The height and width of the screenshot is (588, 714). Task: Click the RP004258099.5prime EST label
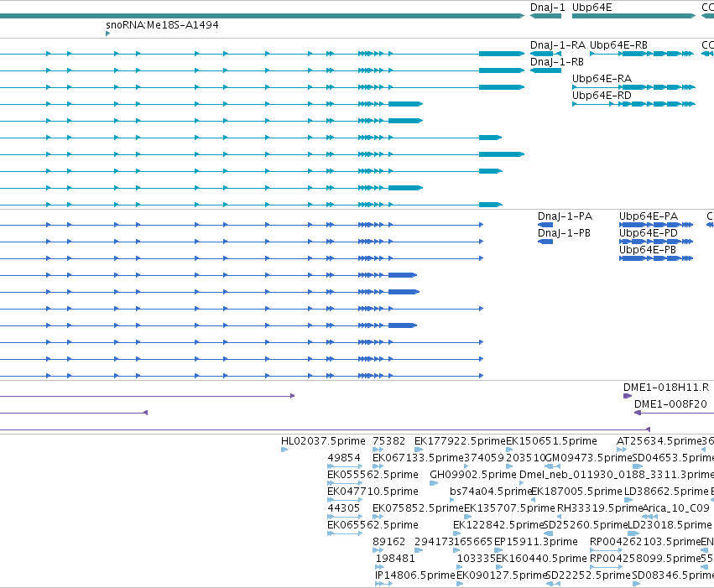[644, 559]
